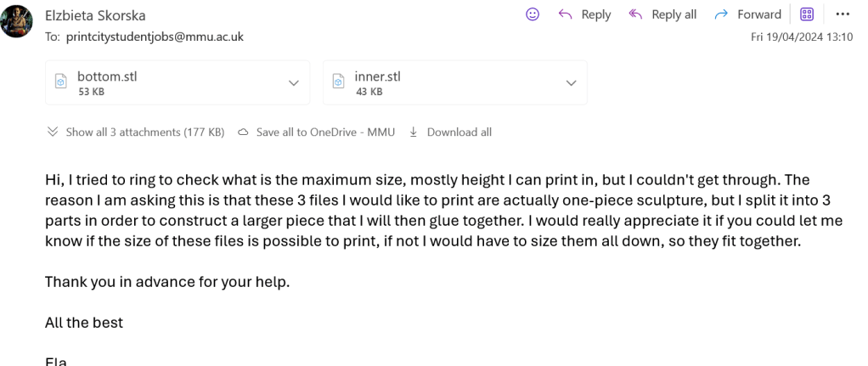Open the more actions ellipsis menu
868x366 pixels.
click(843, 14)
